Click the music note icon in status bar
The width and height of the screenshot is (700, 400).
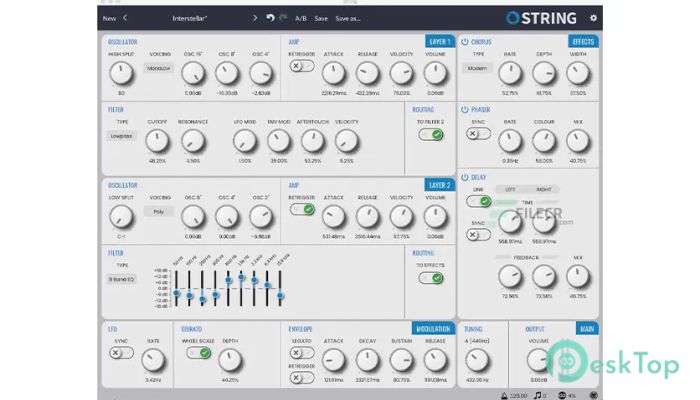[x=538, y=396]
